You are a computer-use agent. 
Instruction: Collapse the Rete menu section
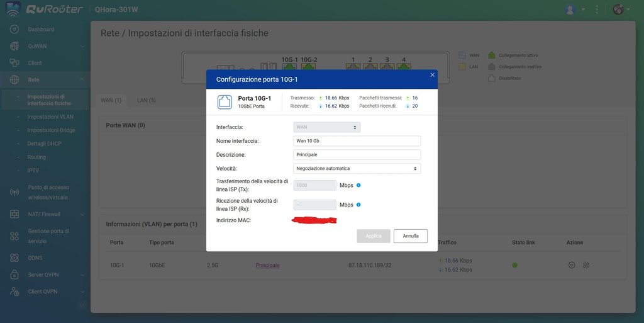(82, 80)
